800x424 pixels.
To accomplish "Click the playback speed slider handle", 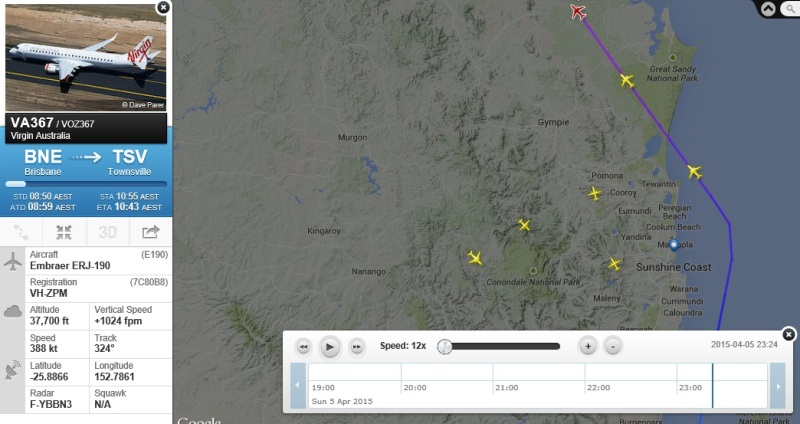I will tap(444, 346).
